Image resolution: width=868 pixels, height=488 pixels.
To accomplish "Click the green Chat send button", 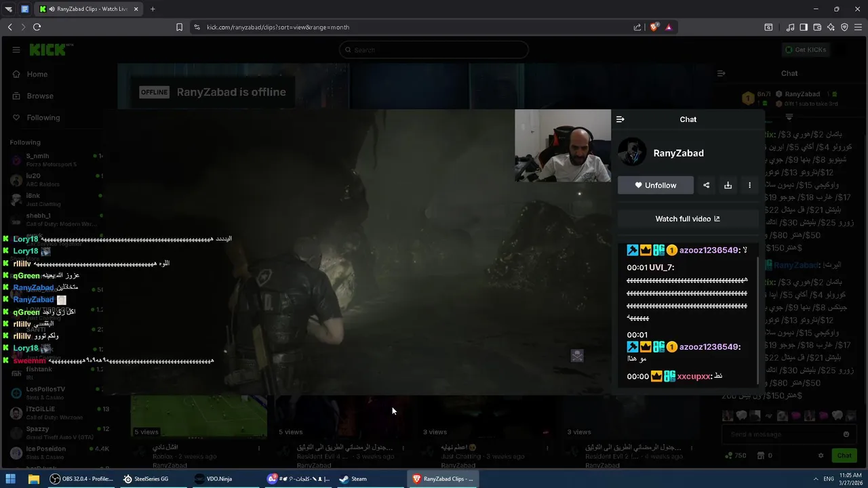I will pos(844,455).
